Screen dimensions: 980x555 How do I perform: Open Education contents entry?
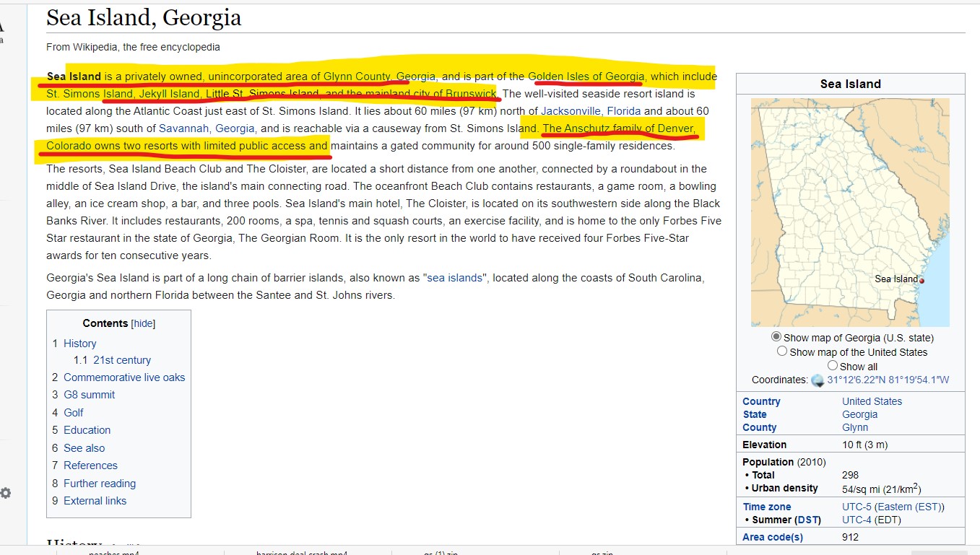(x=87, y=430)
